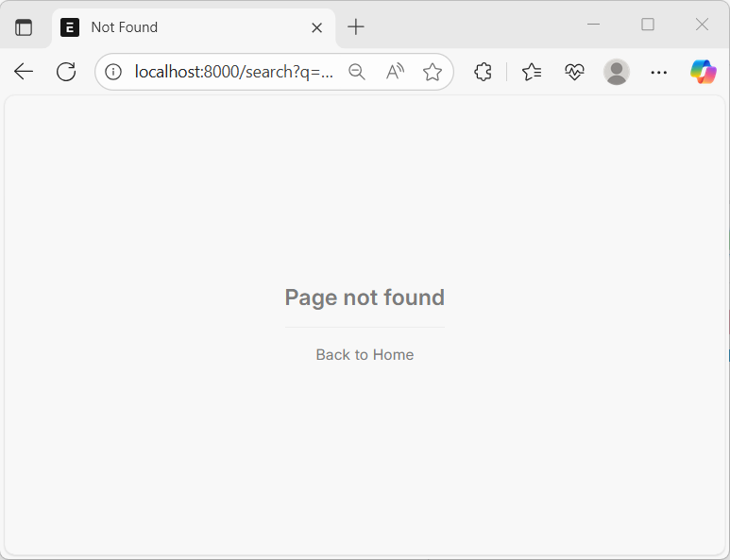Open the tab actions menu icon
This screenshot has height=560, width=730.
[x=24, y=27]
